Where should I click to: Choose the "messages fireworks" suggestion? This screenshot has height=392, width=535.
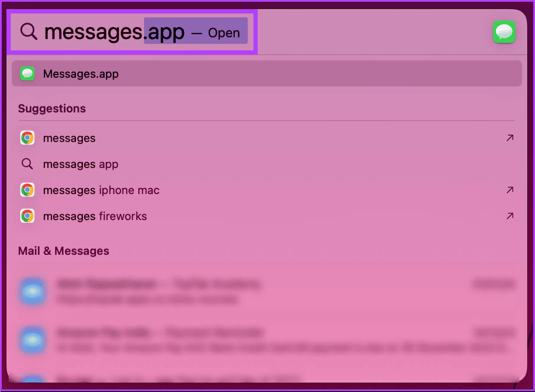point(266,216)
